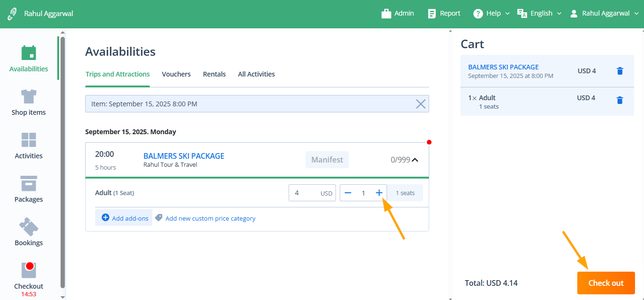Image resolution: width=644 pixels, height=300 pixels.
Task: Go to Activities in sidebar
Action: pos(29,146)
